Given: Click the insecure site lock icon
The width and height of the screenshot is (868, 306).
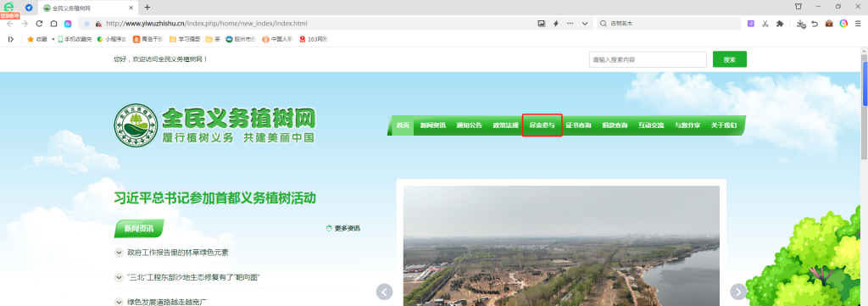Looking at the screenshot, I should 98,24.
